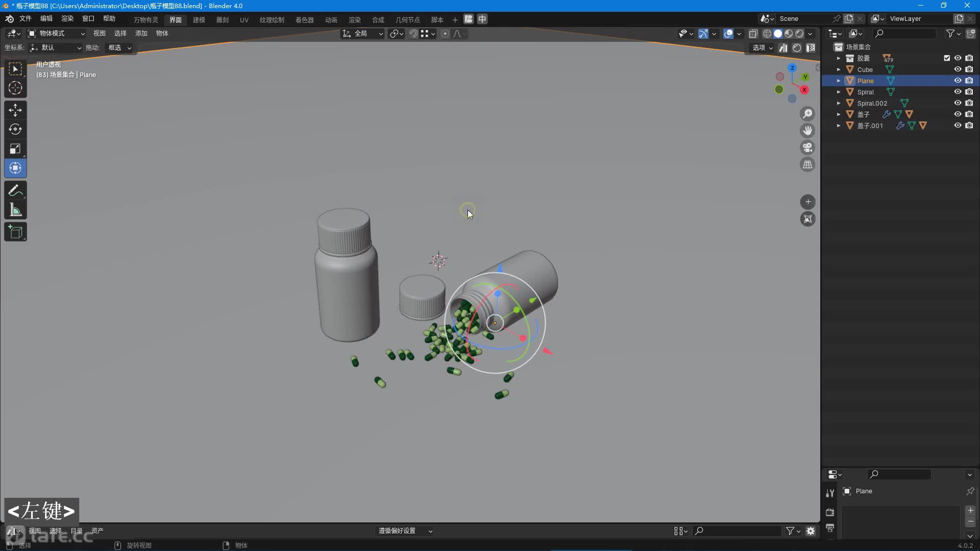
Task: Activate the 3D Cursor tool
Action: 15,88
